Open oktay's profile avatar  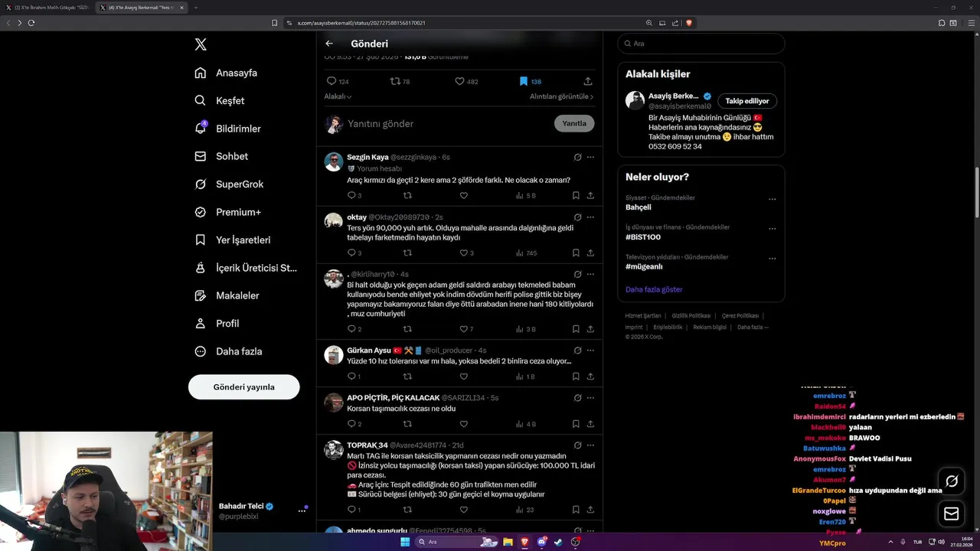pyautogui.click(x=333, y=221)
